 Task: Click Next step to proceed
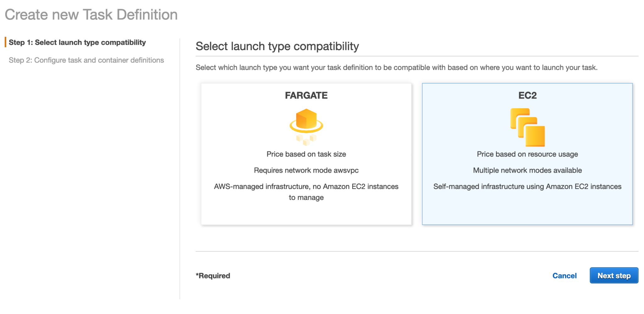[x=613, y=275]
